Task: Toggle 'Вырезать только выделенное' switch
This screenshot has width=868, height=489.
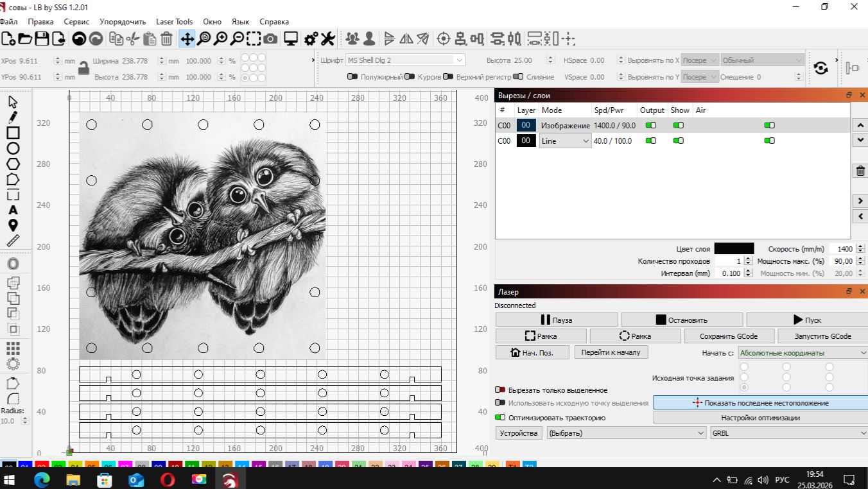Action: [500, 390]
